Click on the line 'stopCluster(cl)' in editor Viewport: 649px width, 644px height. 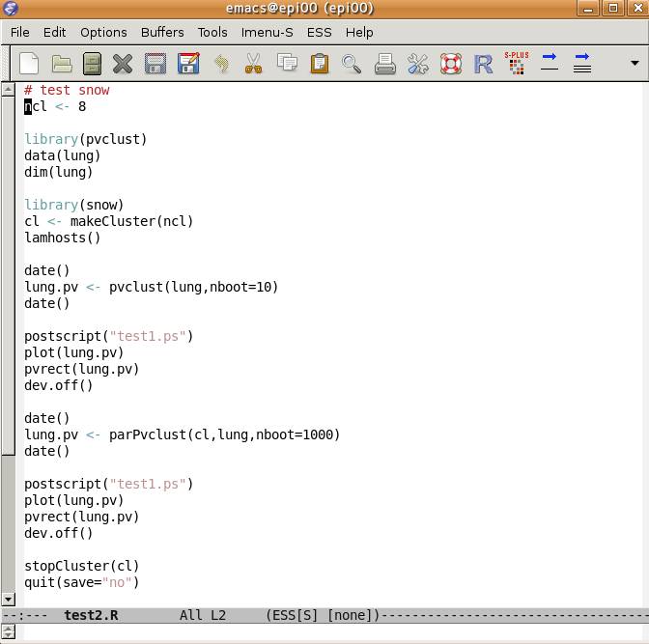coord(82,566)
